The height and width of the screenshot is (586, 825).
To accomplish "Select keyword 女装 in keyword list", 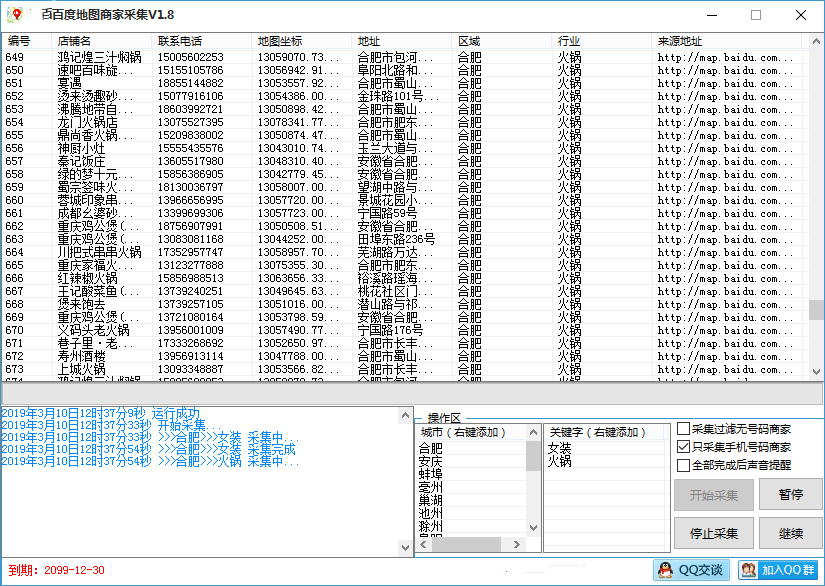I will click(559, 448).
